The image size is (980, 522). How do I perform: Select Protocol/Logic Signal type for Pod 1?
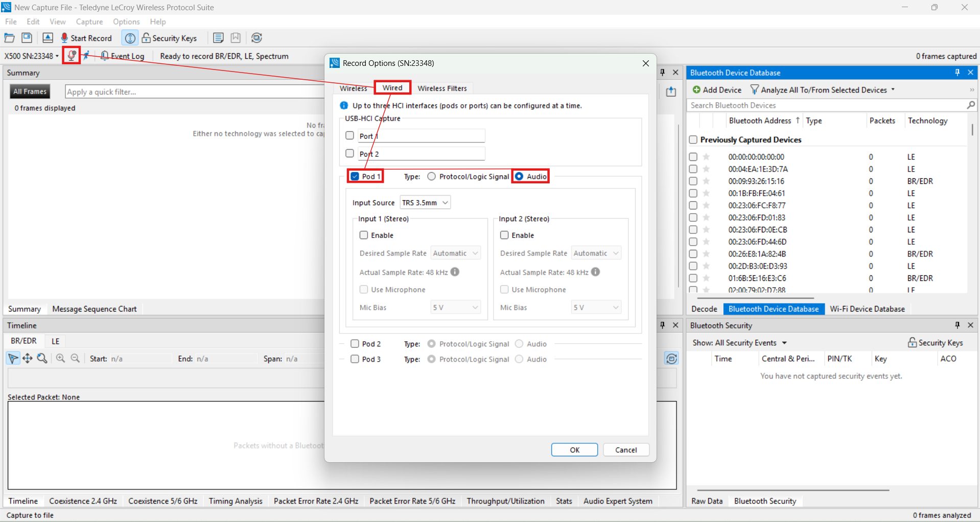pyautogui.click(x=432, y=176)
